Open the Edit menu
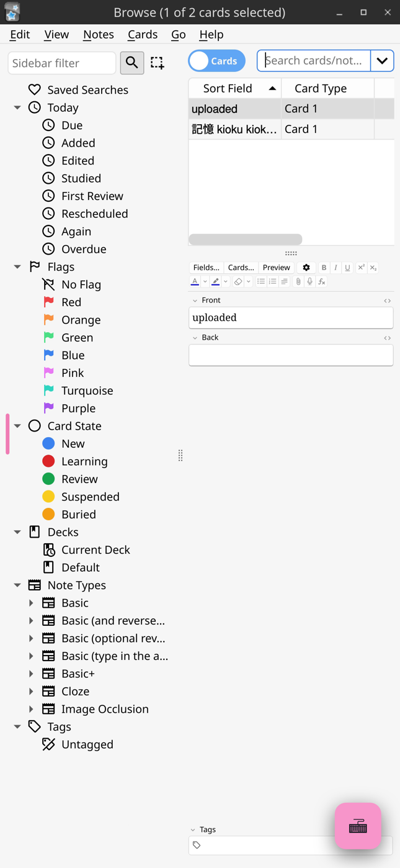This screenshot has height=868, width=400. pyautogui.click(x=20, y=34)
